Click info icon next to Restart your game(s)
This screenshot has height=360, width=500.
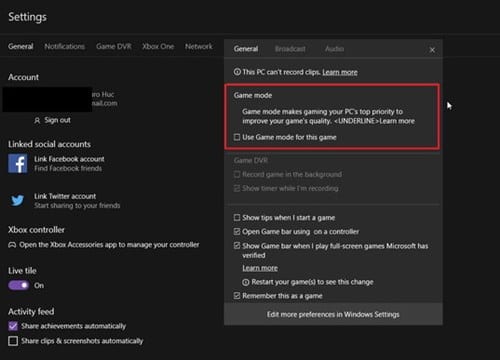click(246, 282)
